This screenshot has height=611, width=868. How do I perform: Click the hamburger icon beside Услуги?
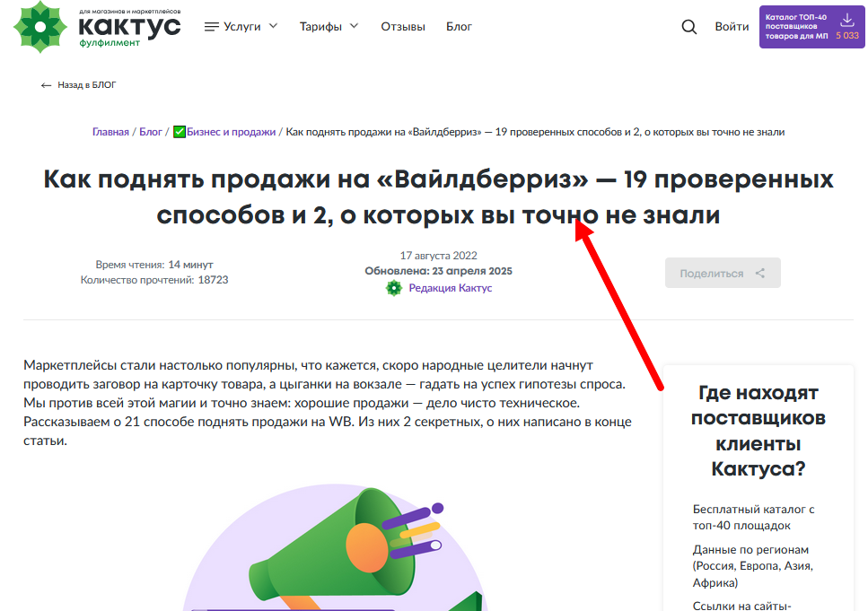click(x=212, y=27)
